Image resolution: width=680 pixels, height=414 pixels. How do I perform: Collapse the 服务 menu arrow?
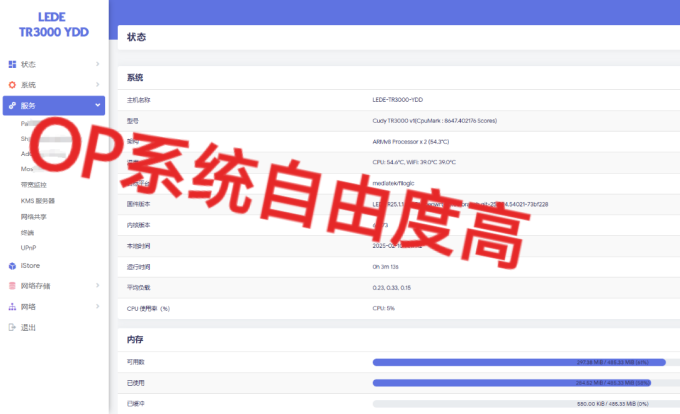coord(98,105)
